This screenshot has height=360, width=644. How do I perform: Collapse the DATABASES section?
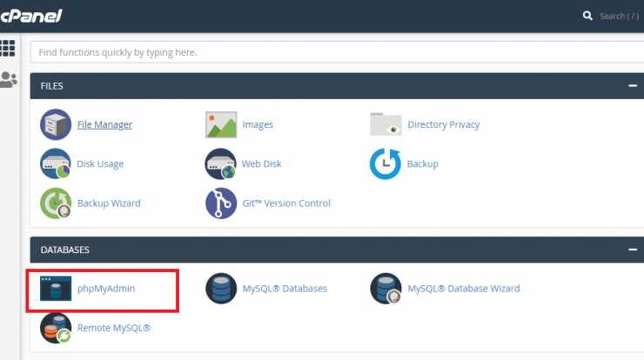(633, 250)
